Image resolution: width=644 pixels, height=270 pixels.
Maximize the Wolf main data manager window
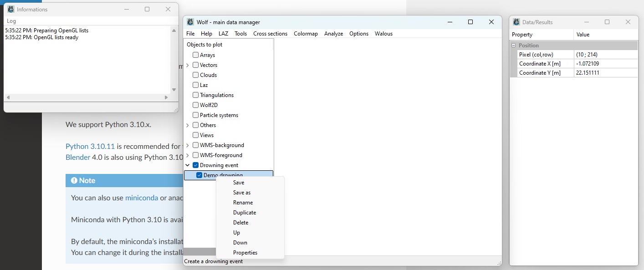click(470, 22)
